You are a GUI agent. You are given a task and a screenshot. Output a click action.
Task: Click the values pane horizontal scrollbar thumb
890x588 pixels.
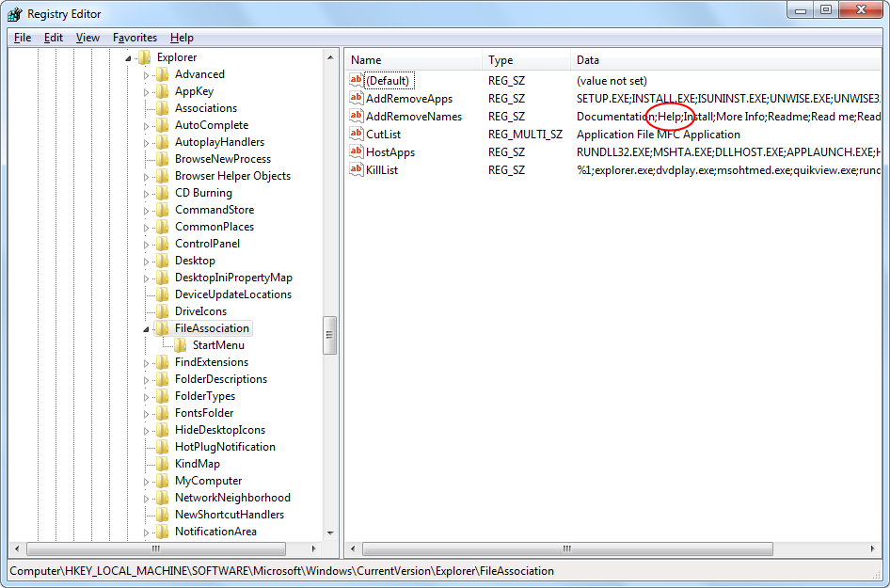pyautogui.click(x=567, y=549)
